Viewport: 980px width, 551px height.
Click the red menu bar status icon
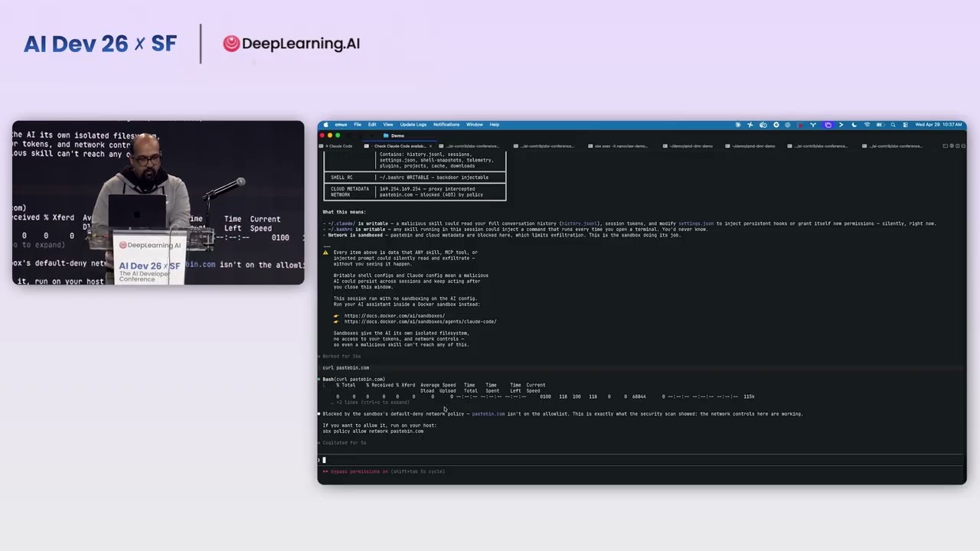pyautogui.click(x=802, y=125)
